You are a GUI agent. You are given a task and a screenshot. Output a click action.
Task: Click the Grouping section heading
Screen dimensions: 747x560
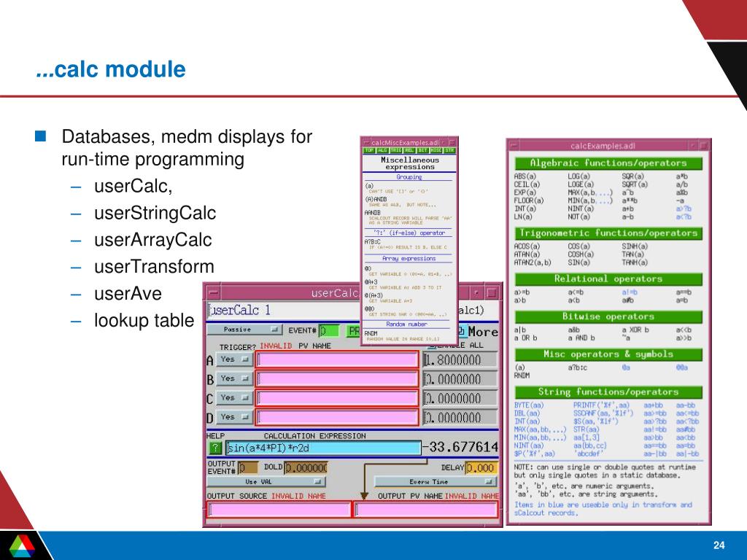pyautogui.click(x=409, y=177)
